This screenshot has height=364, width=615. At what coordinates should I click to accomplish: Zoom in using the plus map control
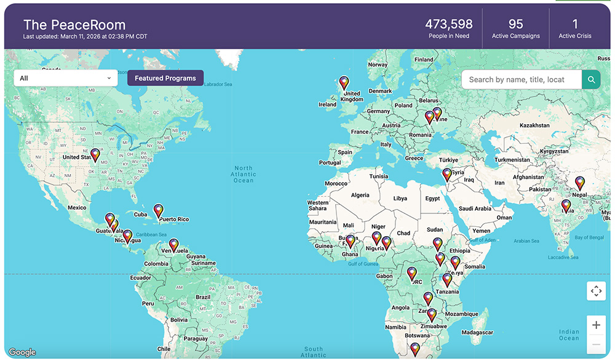tap(595, 325)
